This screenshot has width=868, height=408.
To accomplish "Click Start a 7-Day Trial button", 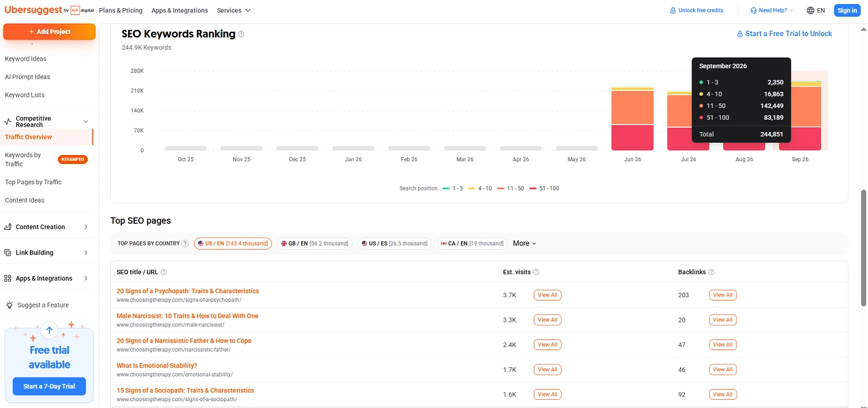I will 49,386.
